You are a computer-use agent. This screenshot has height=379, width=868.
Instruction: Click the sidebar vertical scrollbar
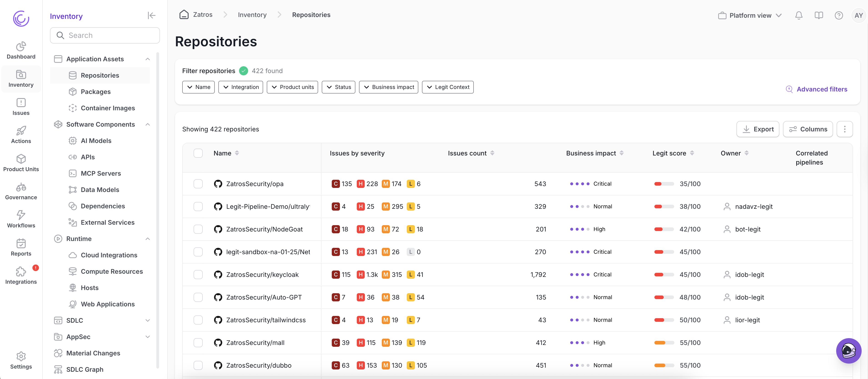pyautogui.click(x=157, y=210)
